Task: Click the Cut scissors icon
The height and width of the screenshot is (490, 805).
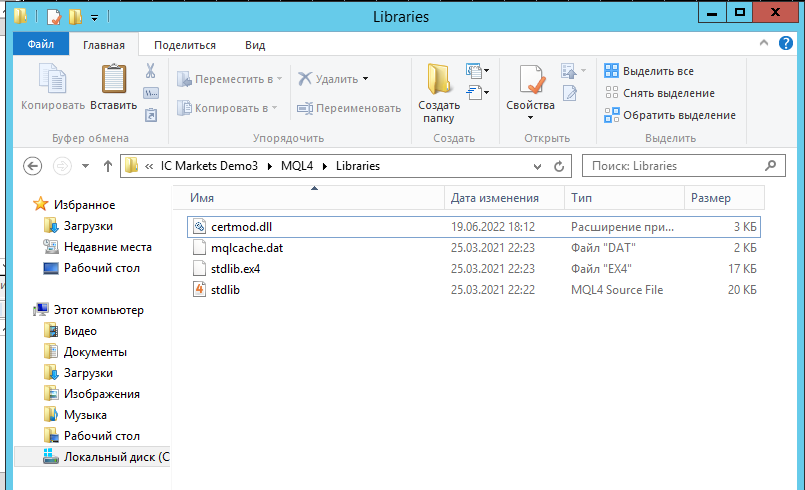Action: 150,71
